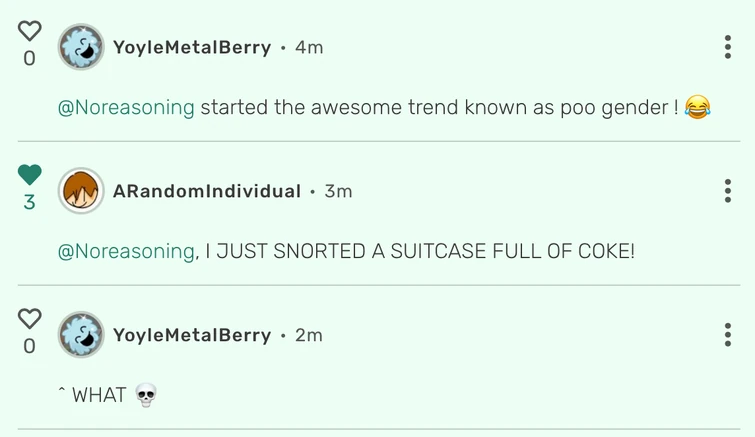
Task: Click @Noreasoning mention in poo gender comment
Action: (x=126, y=107)
